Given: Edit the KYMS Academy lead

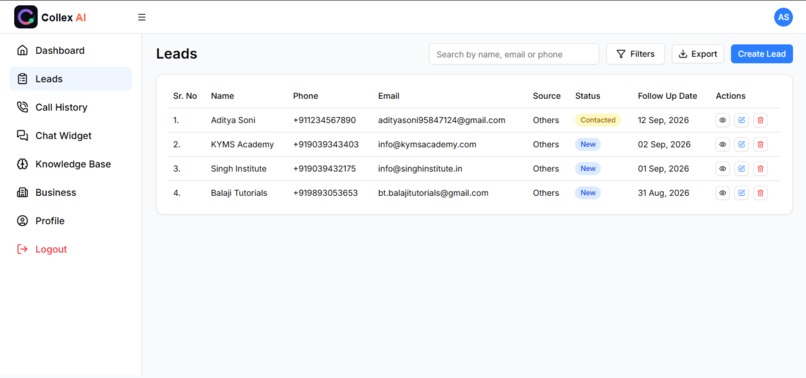Looking at the screenshot, I should [741, 145].
